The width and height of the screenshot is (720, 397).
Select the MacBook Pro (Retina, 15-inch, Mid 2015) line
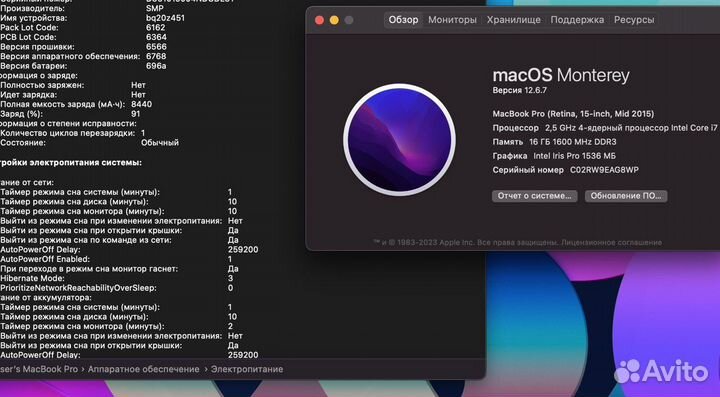click(x=573, y=114)
